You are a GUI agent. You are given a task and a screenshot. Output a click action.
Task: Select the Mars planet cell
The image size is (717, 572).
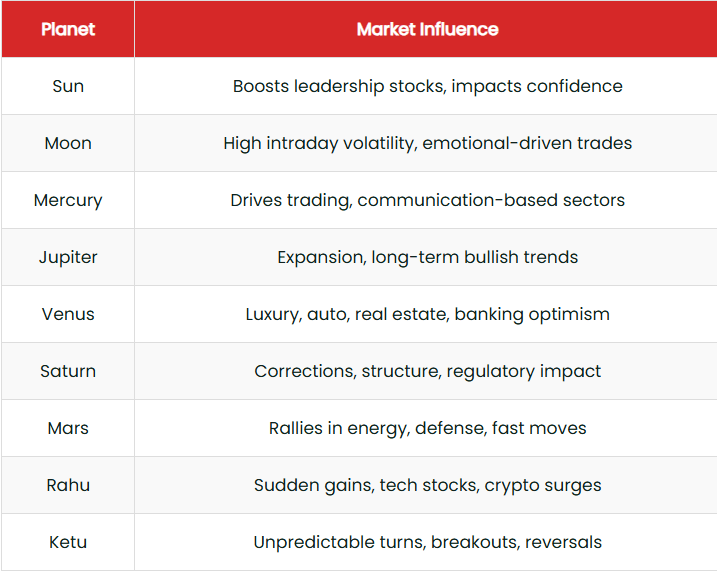click(68, 428)
